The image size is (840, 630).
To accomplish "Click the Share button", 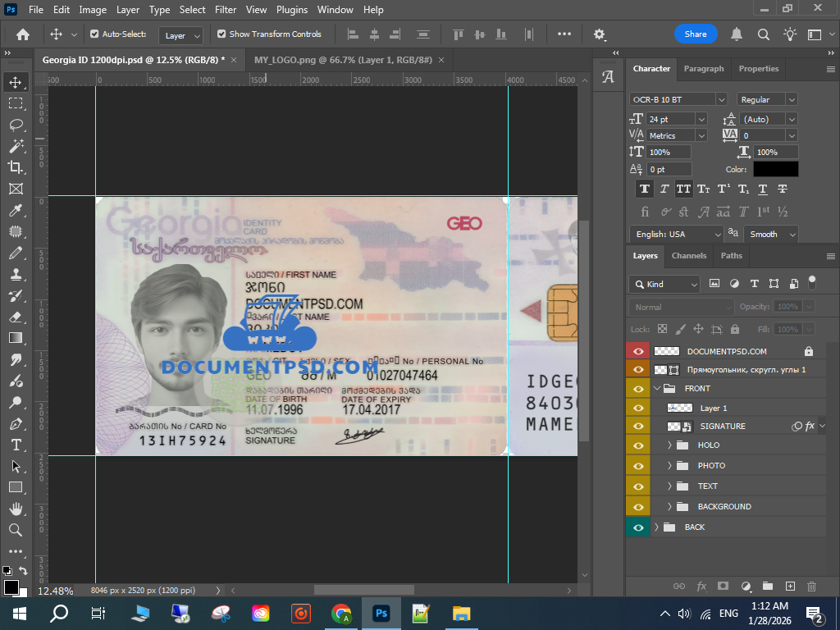I will (695, 34).
